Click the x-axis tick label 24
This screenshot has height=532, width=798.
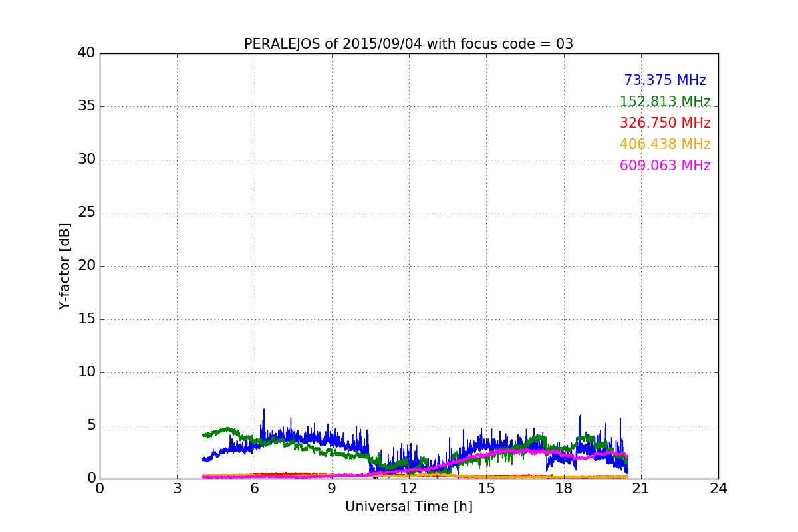tap(718, 488)
